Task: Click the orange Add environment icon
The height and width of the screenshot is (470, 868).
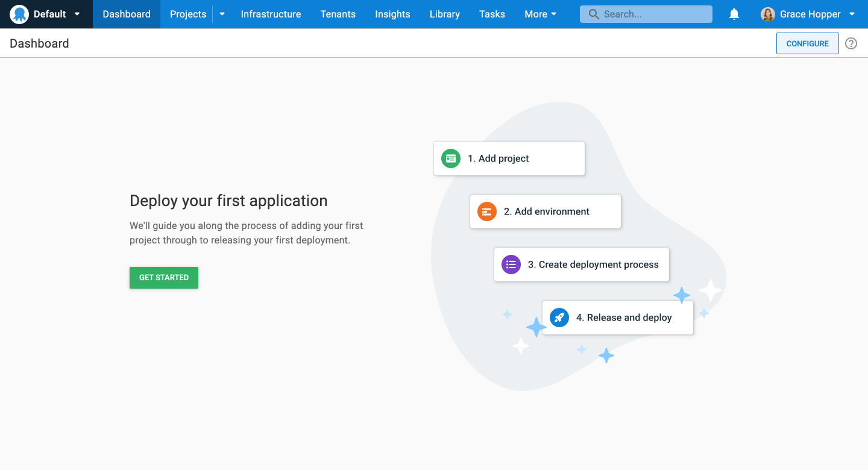Action: pos(487,211)
